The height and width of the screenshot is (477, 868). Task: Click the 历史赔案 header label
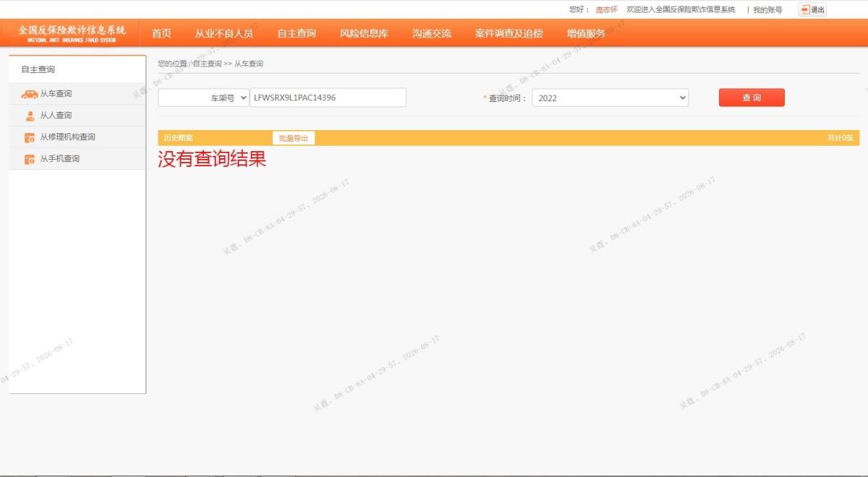tap(178, 138)
